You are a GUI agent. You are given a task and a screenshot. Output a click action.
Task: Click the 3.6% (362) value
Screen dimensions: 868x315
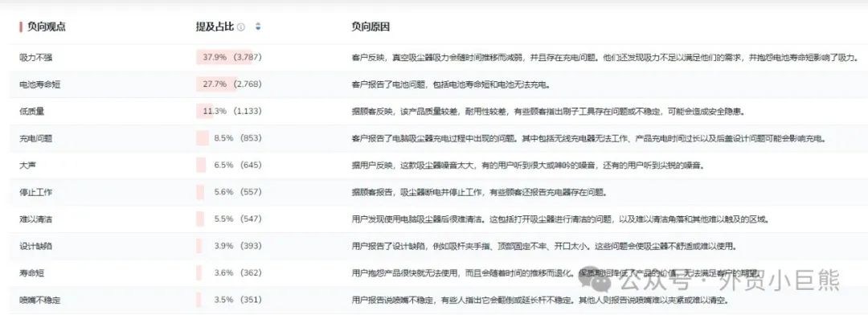(237, 273)
